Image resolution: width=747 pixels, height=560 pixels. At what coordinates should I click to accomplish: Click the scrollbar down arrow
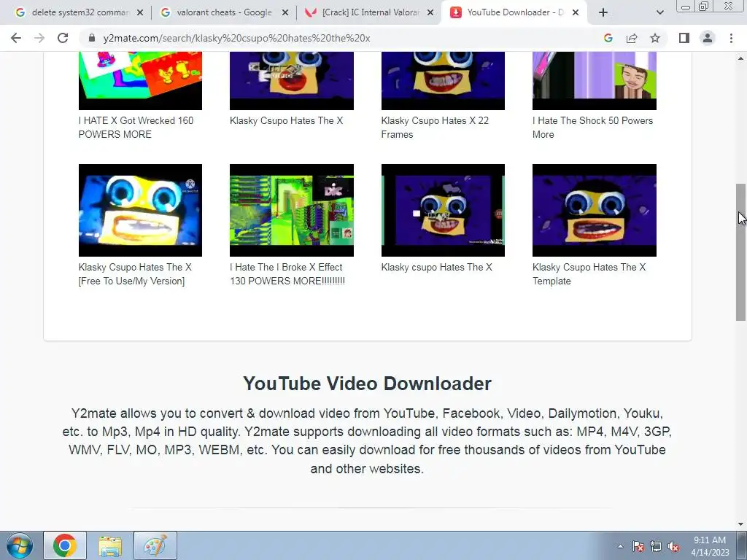coord(740,524)
